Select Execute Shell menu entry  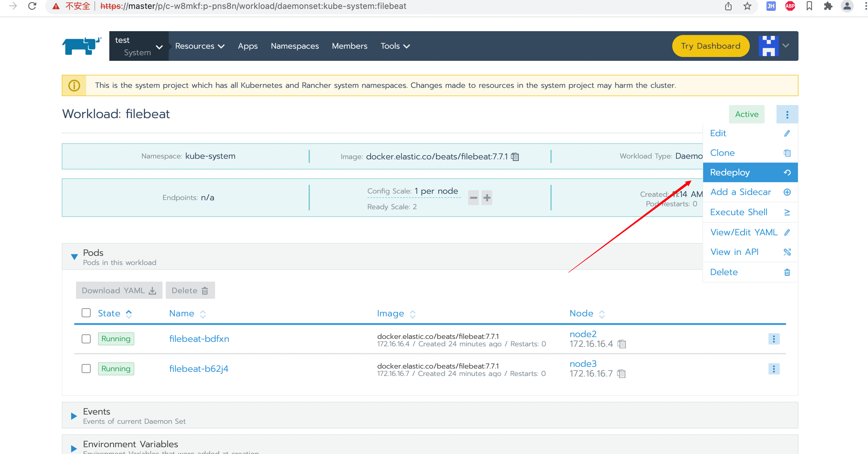click(750, 212)
